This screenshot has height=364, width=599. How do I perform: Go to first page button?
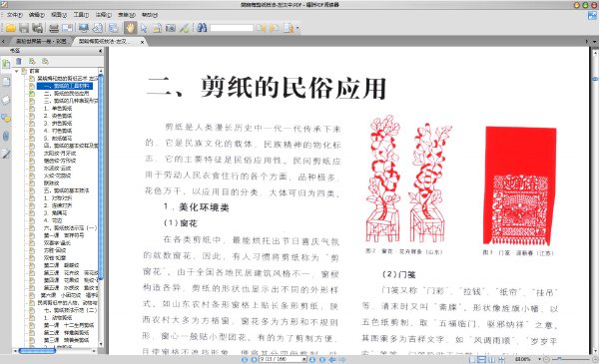[245, 359]
